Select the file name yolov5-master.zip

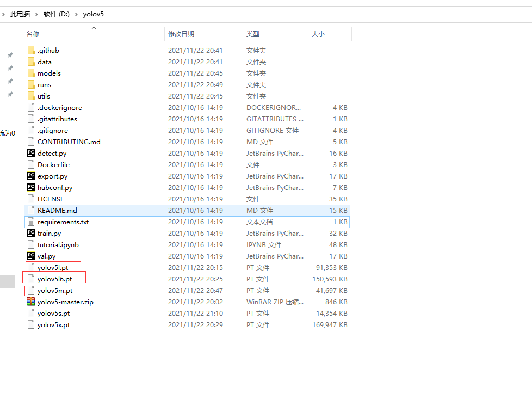click(x=65, y=302)
